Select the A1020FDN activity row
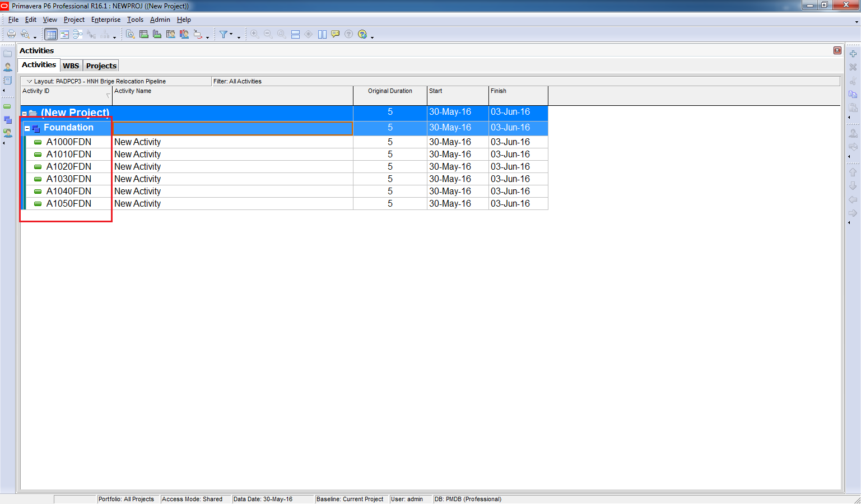The height and width of the screenshot is (504, 861). pos(68,167)
